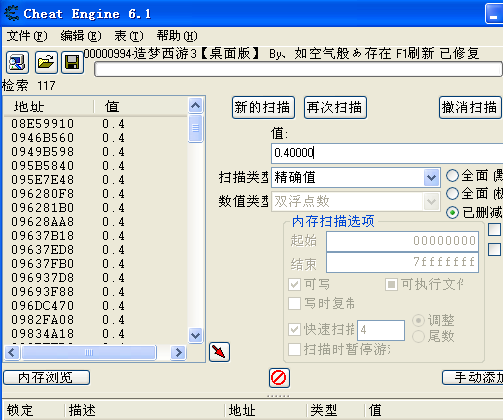Open the 数值类型 双浮点数 dropdown
This screenshot has height=420, width=503.
click(431, 201)
